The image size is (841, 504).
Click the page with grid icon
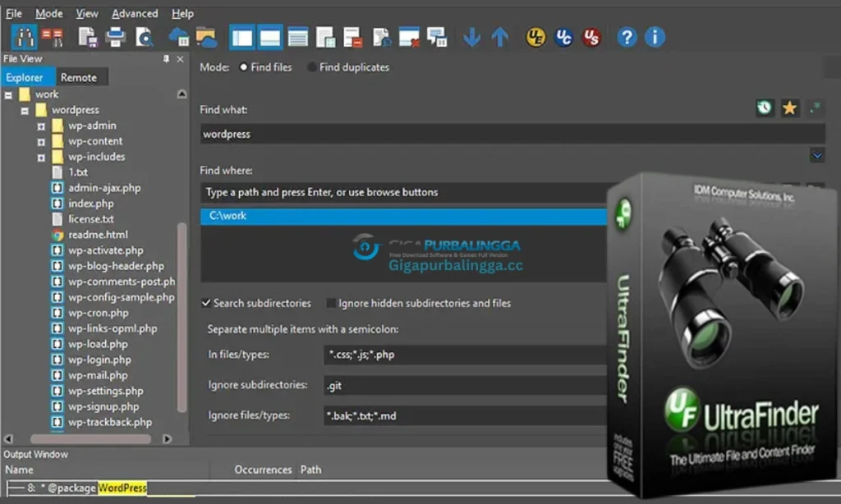(x=325, y=37)
